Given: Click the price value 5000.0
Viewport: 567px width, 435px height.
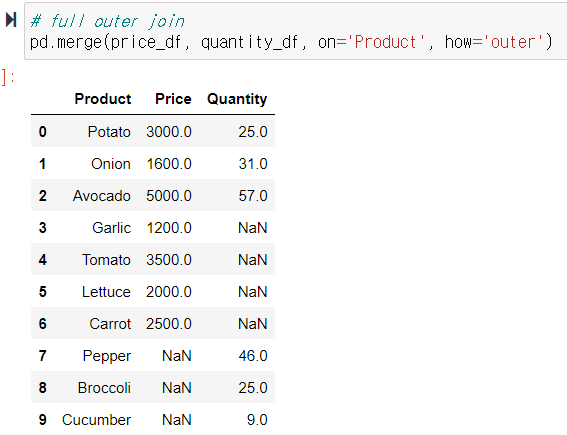Looking at the screenshot, I should tap(169, 196).
